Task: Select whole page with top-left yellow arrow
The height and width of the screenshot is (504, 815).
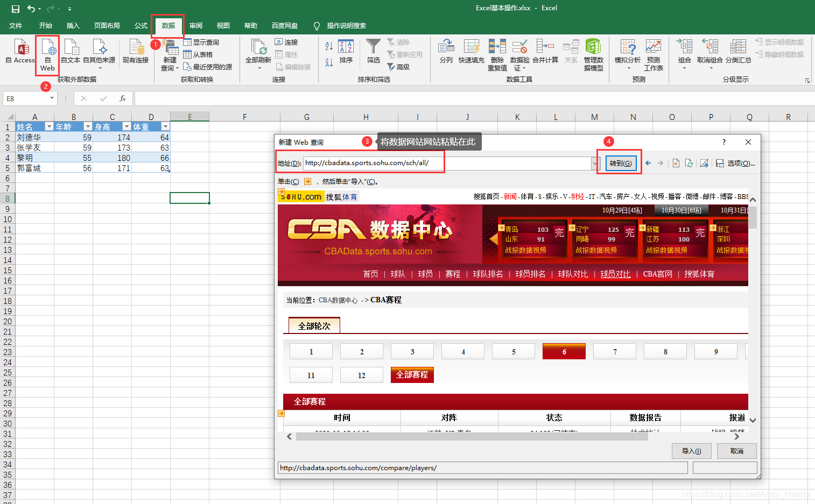Action: (281, 192)
